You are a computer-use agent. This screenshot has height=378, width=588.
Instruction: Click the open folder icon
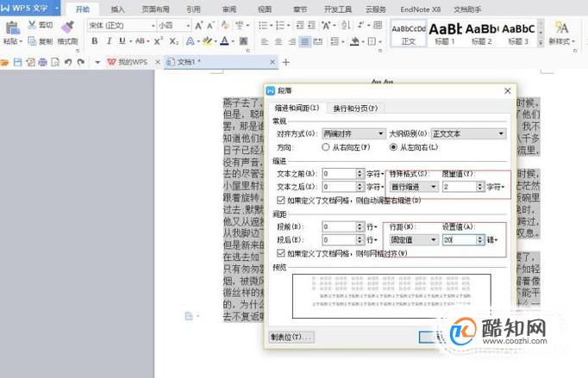[4, 62]
